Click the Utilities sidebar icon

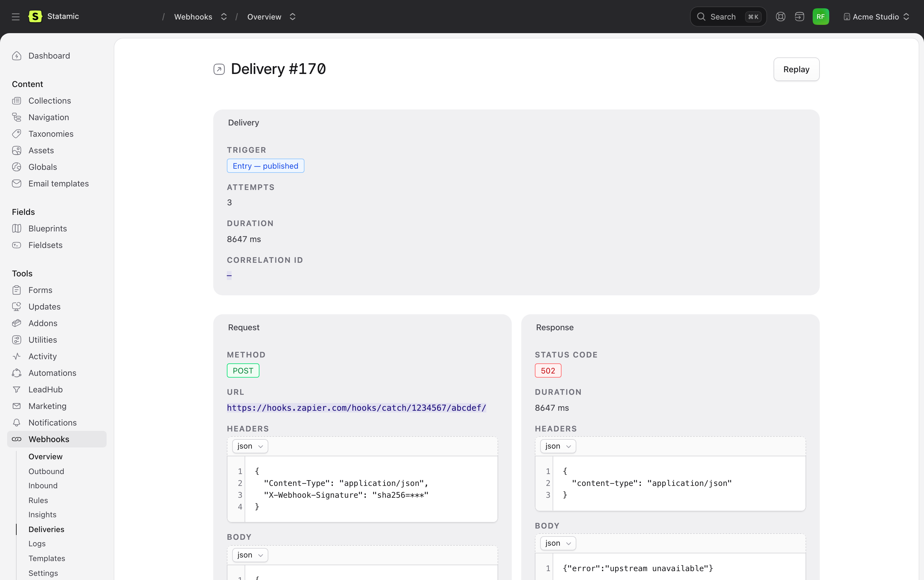17,340
